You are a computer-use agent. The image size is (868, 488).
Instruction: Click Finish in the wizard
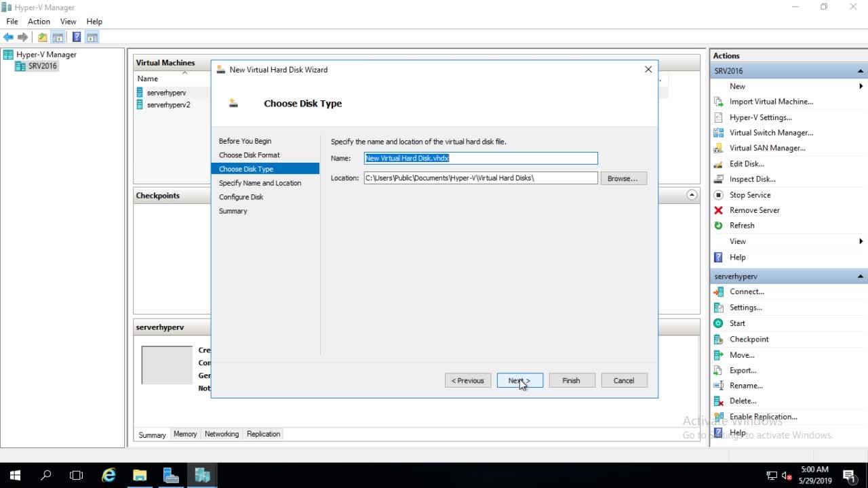571,380
